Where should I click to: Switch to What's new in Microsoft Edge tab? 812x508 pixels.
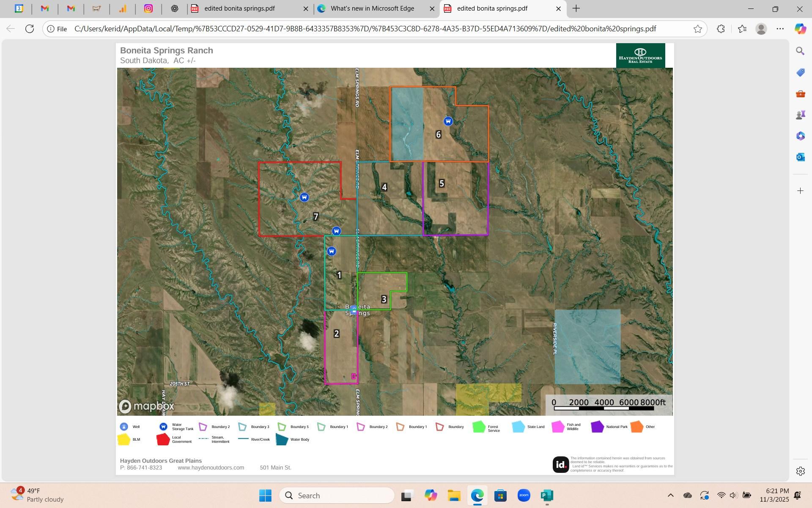(x=372, y=8)
